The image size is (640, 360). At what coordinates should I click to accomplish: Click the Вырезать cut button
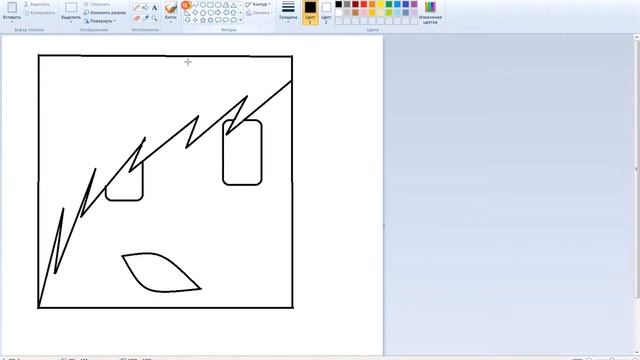(x=37, y=4)
